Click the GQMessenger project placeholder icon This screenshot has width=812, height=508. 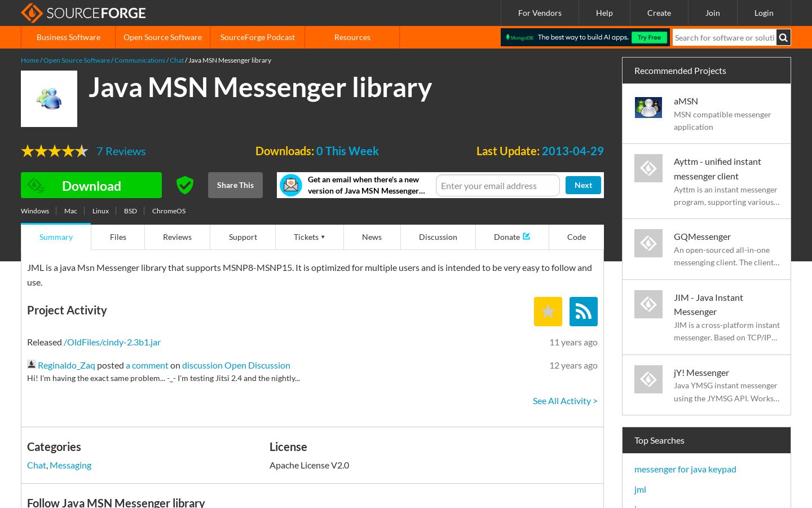pyautogui.click(x=648, y=243)
